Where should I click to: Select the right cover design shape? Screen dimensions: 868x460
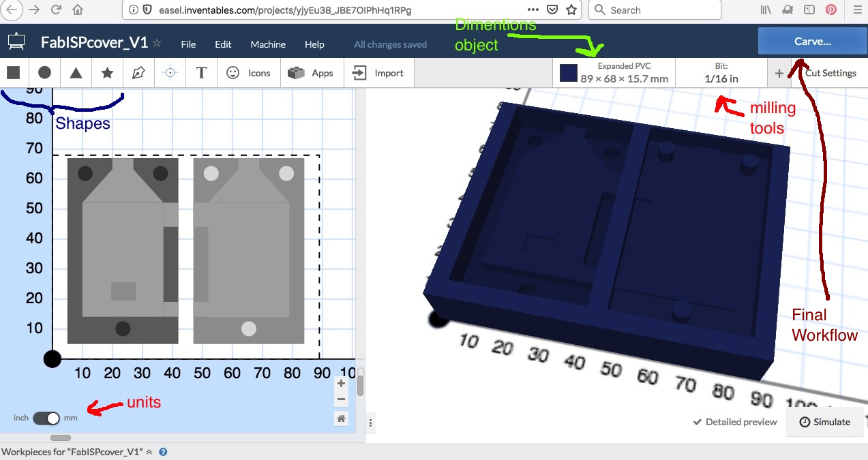pos(249,251)
